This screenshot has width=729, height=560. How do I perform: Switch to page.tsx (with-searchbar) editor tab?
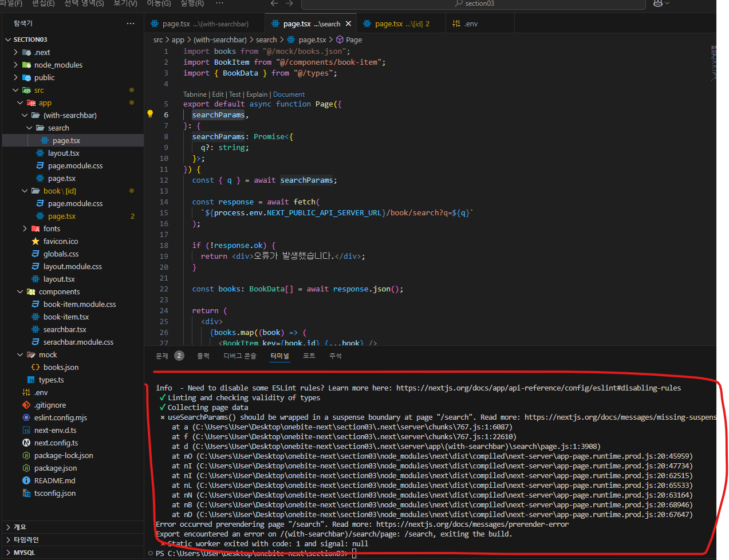pos(205,24)
